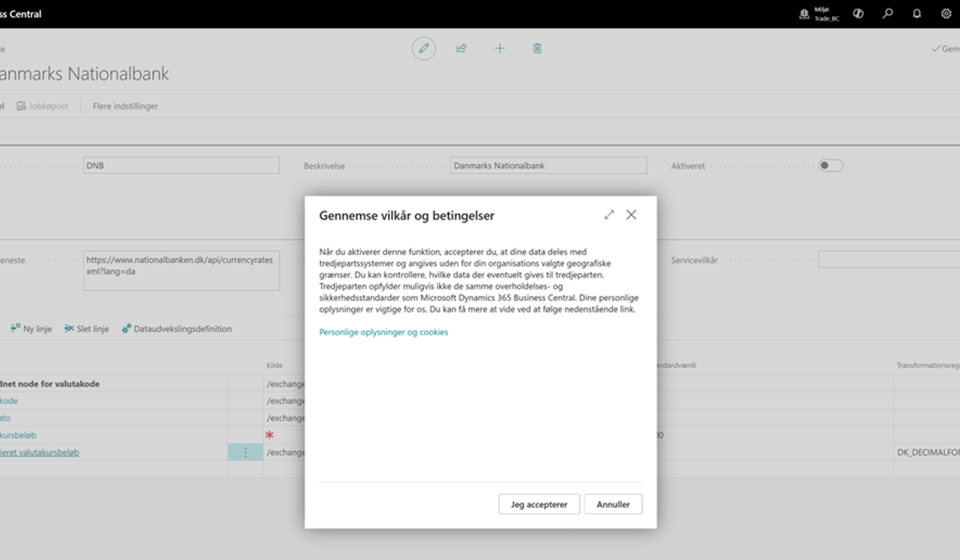
Task: Click the service URL field
Action: click(182, 270)
